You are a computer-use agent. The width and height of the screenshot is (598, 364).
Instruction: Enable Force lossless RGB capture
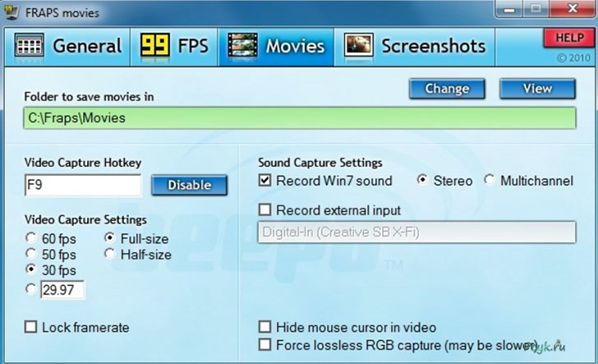pos(265,344)
